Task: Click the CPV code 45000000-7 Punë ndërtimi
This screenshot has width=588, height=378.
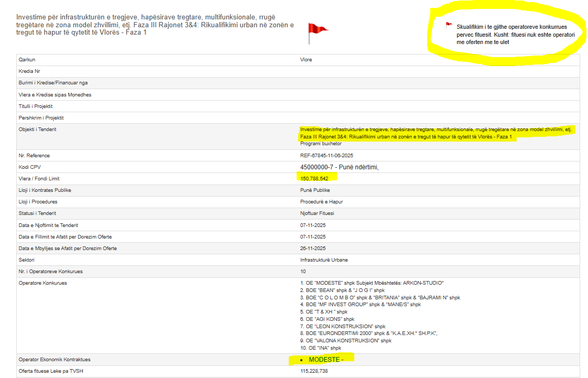Action: pyautogui.click(x=339, y=167)
